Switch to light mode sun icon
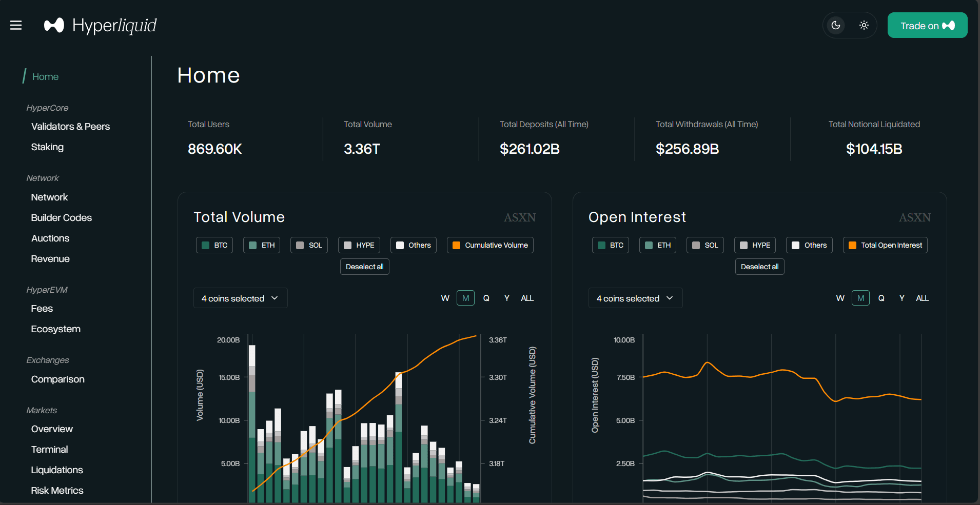This screenshot has width=980, height=505. [x=864, y=25]
